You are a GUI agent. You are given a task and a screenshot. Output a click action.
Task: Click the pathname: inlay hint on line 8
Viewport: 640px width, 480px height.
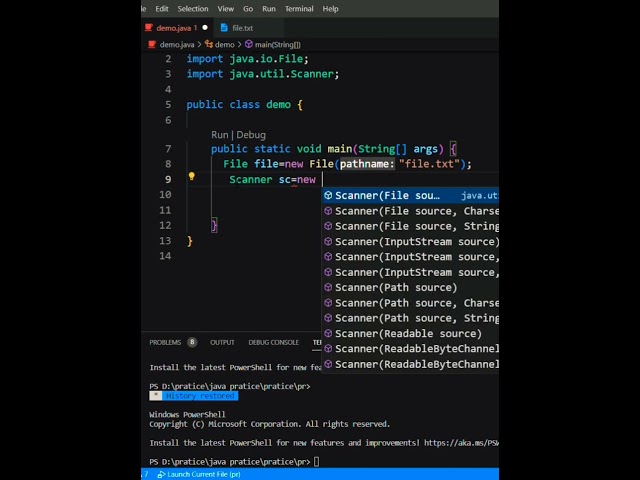(x=367, y=164)
